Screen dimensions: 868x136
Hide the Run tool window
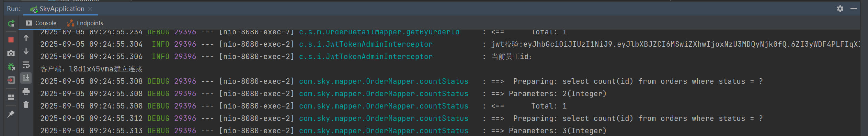(x=854, y=9)
